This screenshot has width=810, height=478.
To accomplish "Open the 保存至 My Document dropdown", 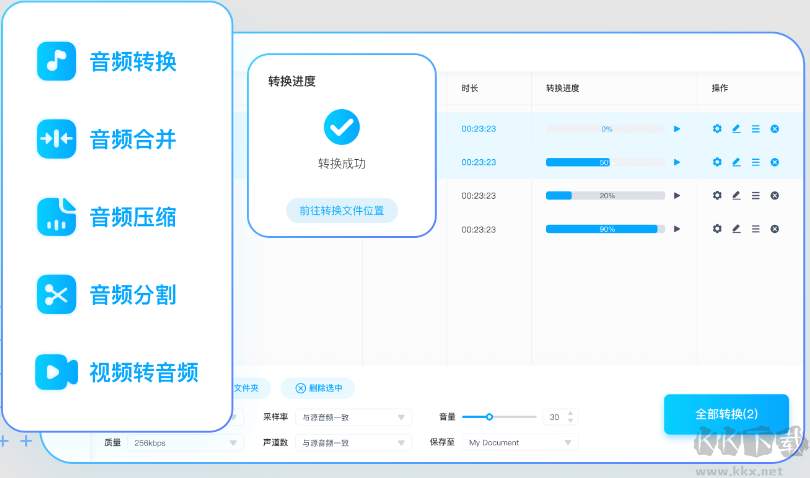I will 519,442.
